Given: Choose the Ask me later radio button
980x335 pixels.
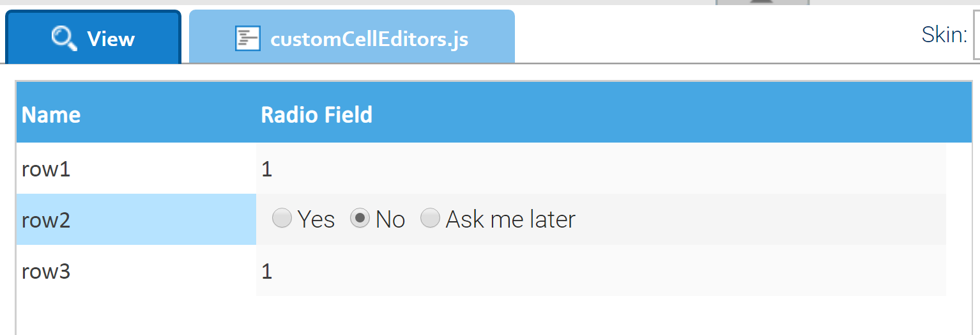Looking at the screenshot, I should 430,219.
